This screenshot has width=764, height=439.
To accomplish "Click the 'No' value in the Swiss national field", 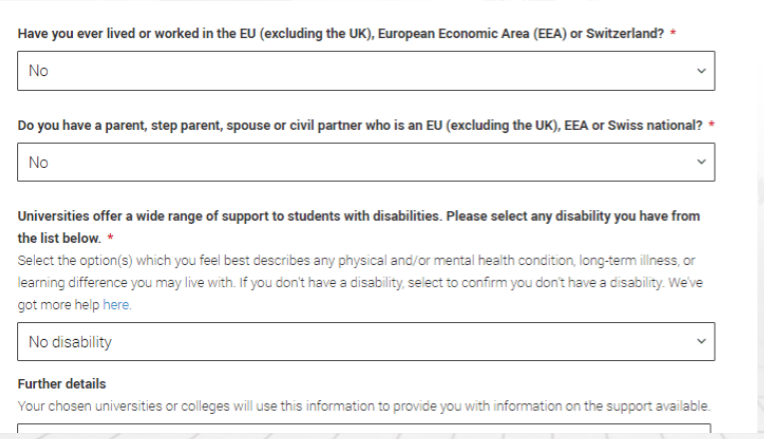I will pyautogui.click(x=38, y=163).
